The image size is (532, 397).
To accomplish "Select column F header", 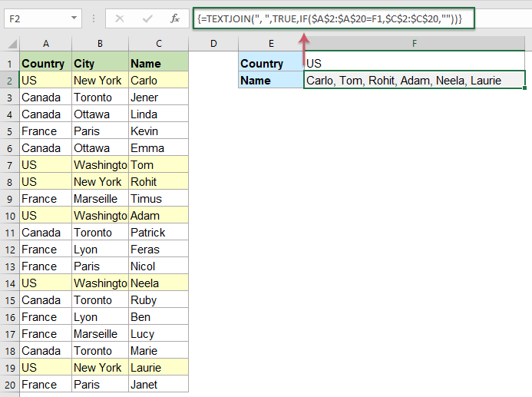I will (x=415, y=44).
